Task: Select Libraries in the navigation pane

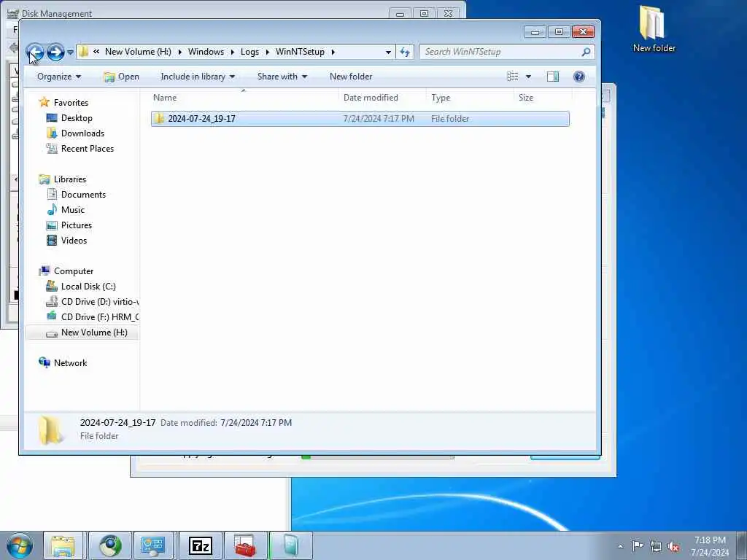Action: pos(70,179)
